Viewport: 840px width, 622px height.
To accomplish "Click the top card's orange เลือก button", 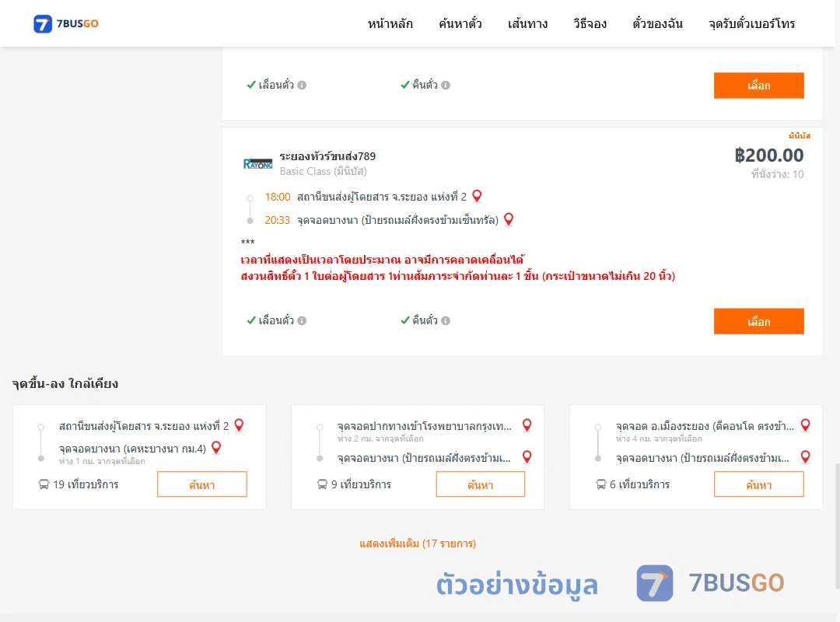I will pyautogui.click(x=758, y=86).
